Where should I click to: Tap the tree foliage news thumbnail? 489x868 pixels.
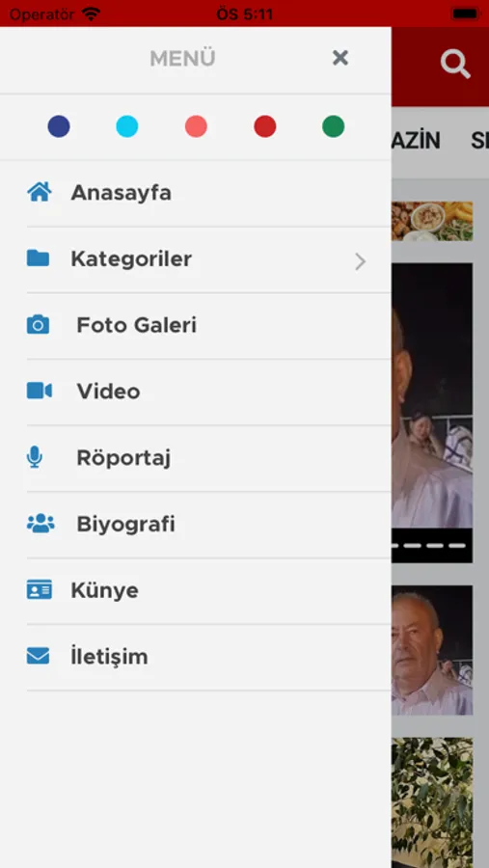[x=432, y=802]
